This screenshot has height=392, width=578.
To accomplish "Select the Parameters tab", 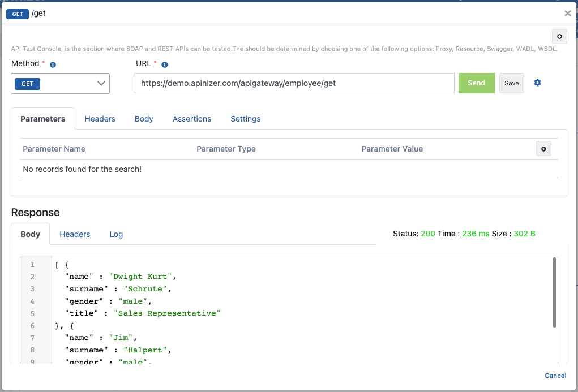I will (x=43, y=119).
